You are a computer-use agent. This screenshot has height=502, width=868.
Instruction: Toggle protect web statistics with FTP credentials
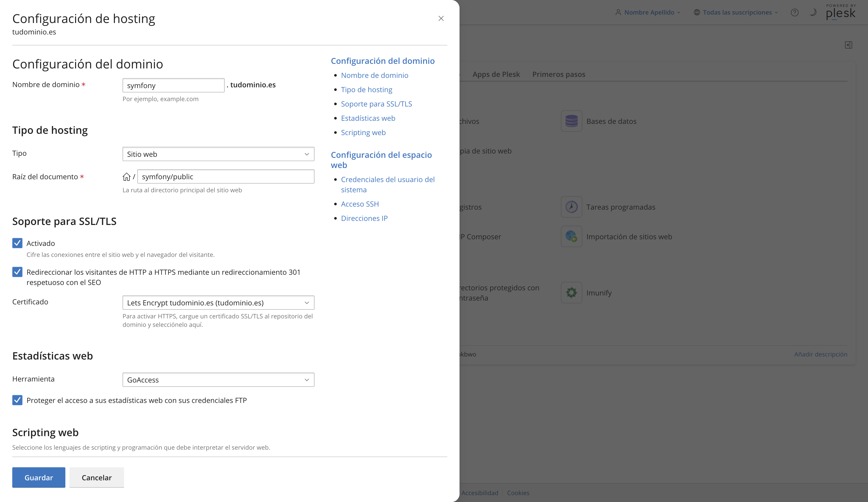[17, 400]
